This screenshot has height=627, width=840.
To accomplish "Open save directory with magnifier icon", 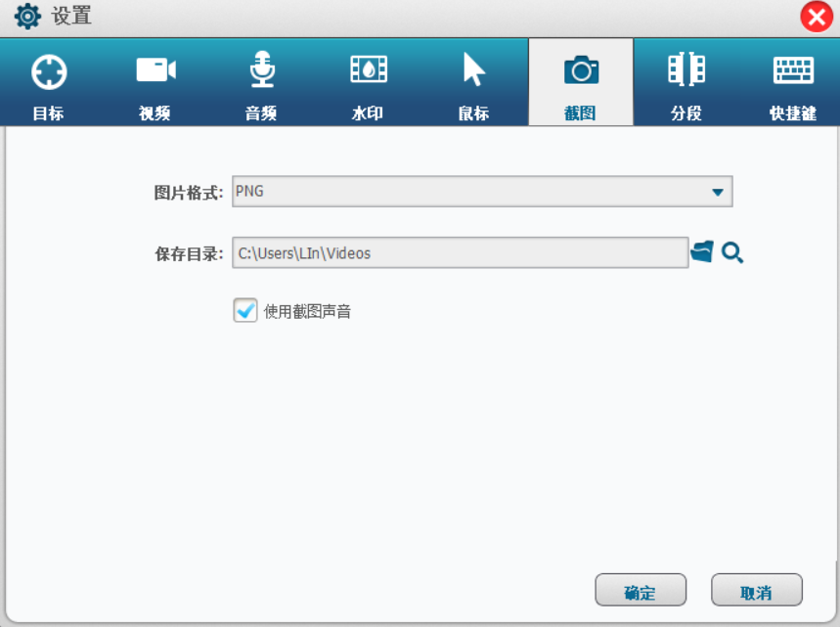I will click(732, 252).
